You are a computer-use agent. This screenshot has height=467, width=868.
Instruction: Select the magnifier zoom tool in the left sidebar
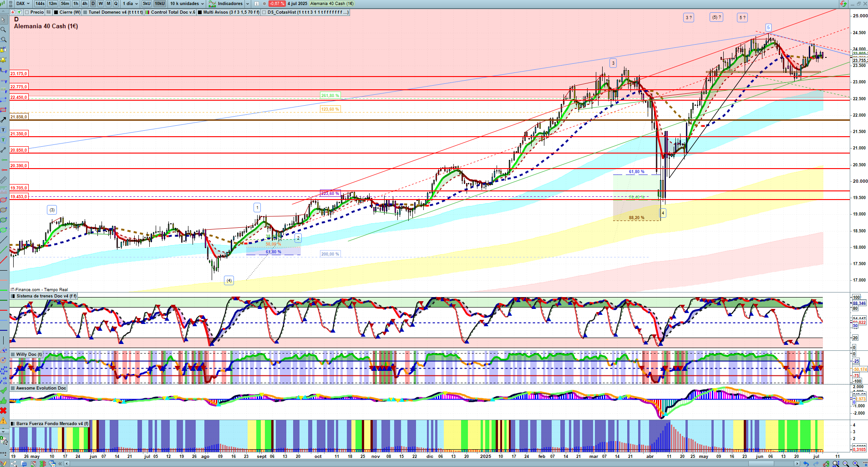click(4, 30)
